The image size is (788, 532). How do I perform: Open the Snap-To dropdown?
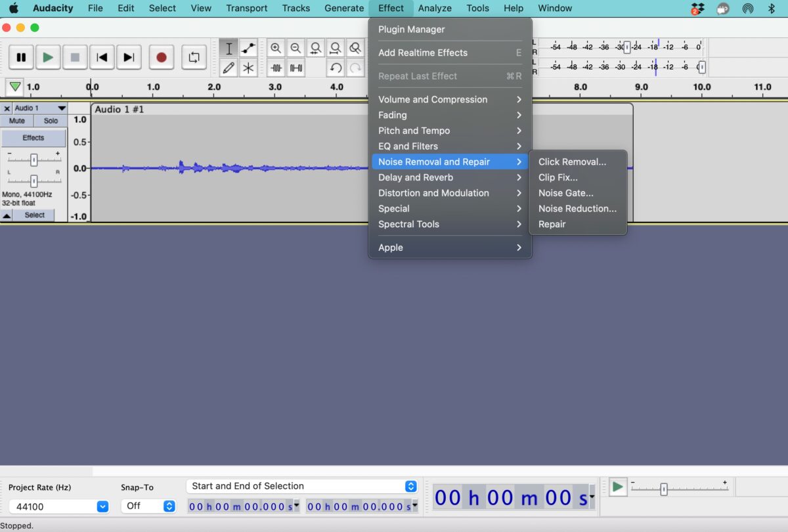[148, 506]
